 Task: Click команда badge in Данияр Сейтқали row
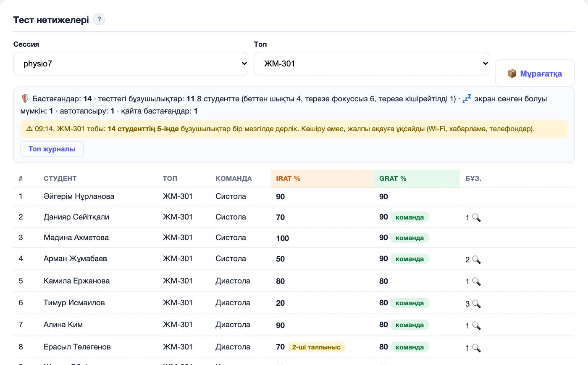(410, 217)
